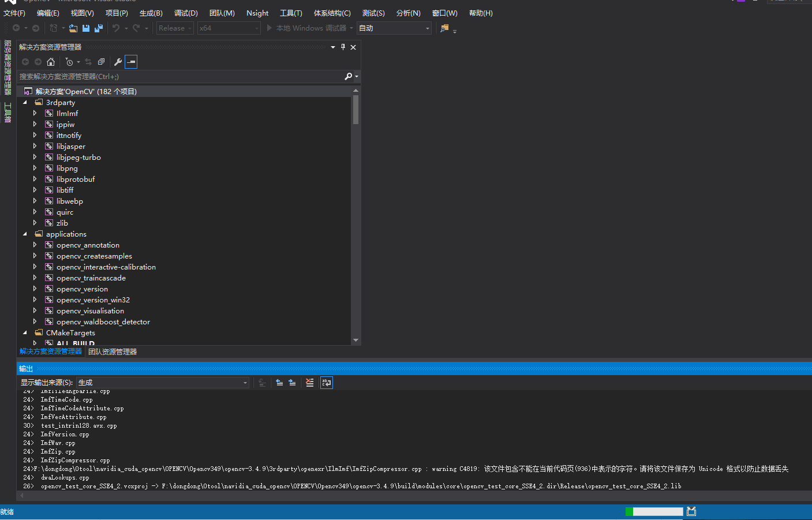Click the Solution Explorer vertical scrollbar thumb

tap(356, 110)
